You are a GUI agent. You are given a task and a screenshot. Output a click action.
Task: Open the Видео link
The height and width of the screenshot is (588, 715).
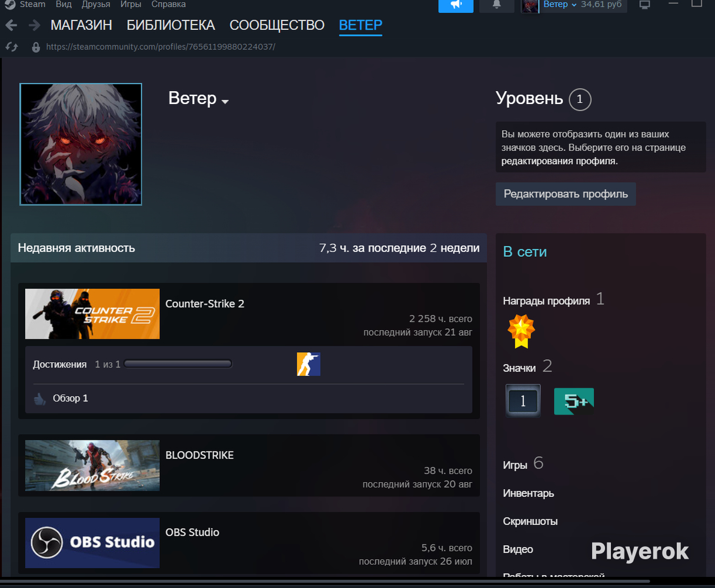coord(518,549)
